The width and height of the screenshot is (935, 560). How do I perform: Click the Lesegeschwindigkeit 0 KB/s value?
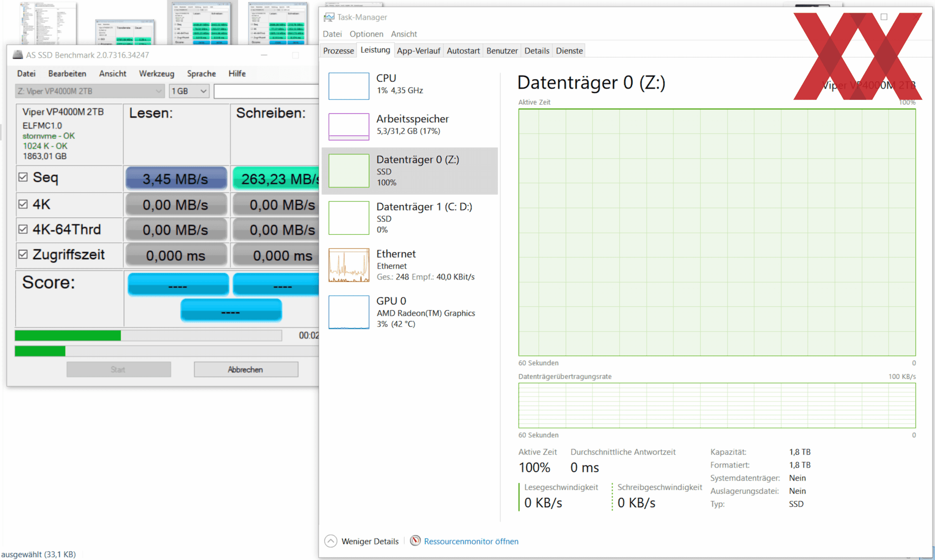(x=543, y=503)
